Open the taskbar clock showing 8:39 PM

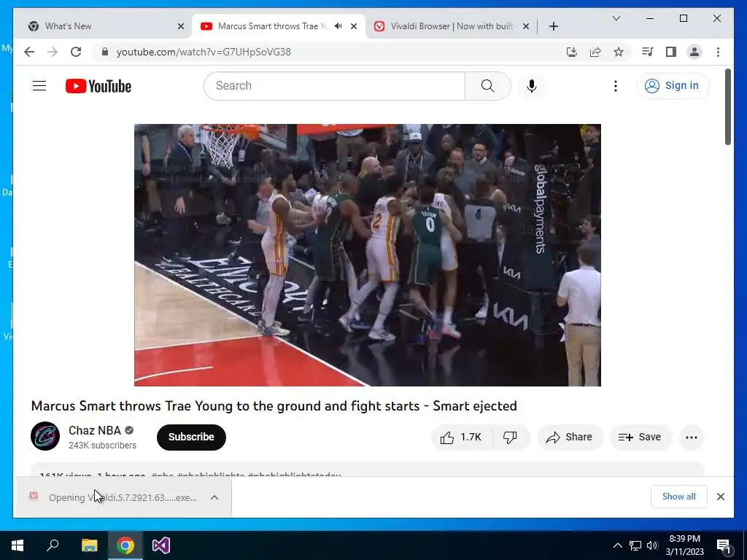[x=684, y=545]
